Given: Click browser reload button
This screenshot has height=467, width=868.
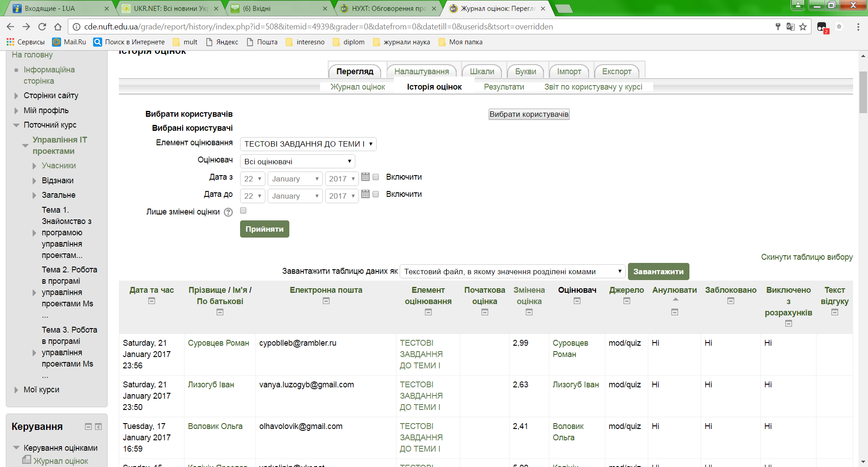Looking at the screenshot, I should pos(42,27).
